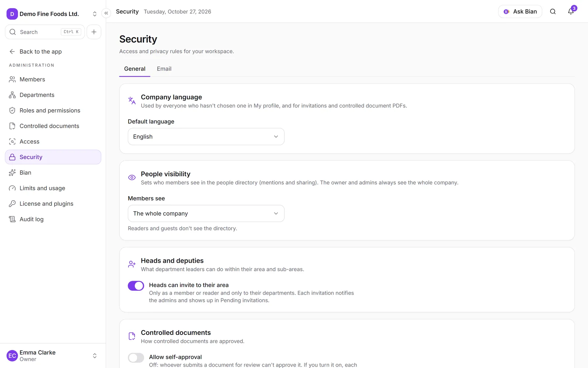Click the Audit log scroll icon

coord(12,219)
